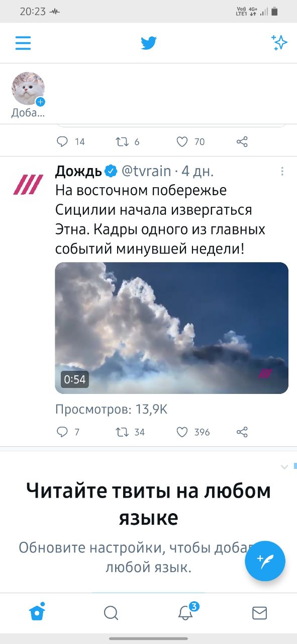Image resolution: width=297 pixels, height=644 pixels.
Task: Switch to the Search tab
Action: [x=111, y=613]
